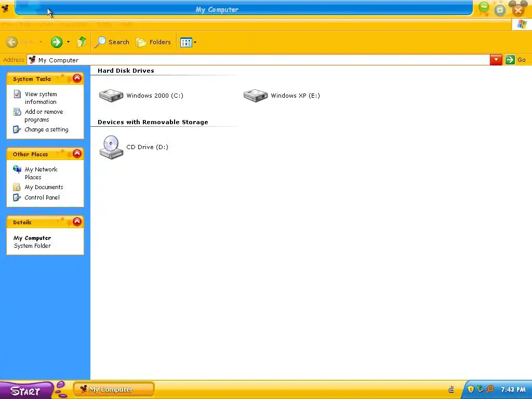
Task: Open View system information link
Action: [41, 98]
